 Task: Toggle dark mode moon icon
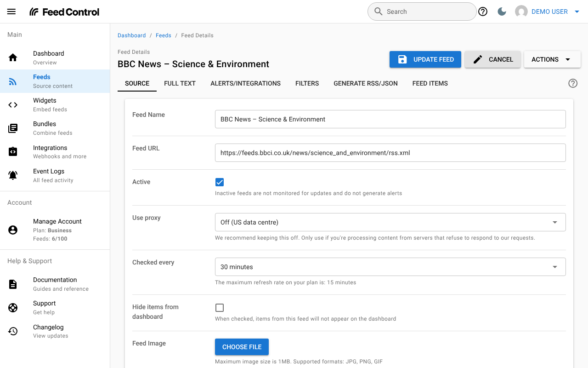coord(502,11)
